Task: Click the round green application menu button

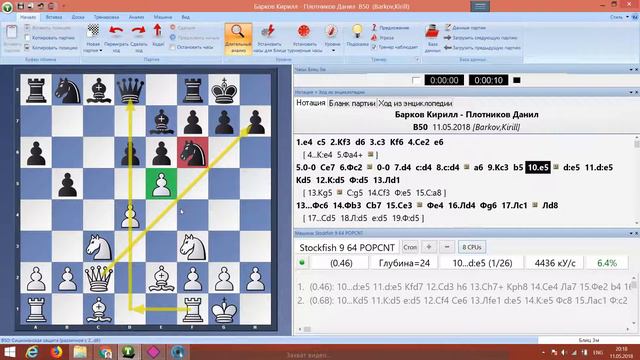Action: click(7, 7)
